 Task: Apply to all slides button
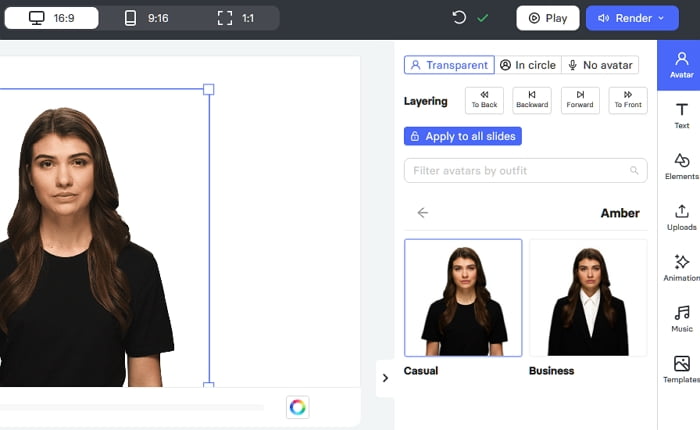(462, 136)
